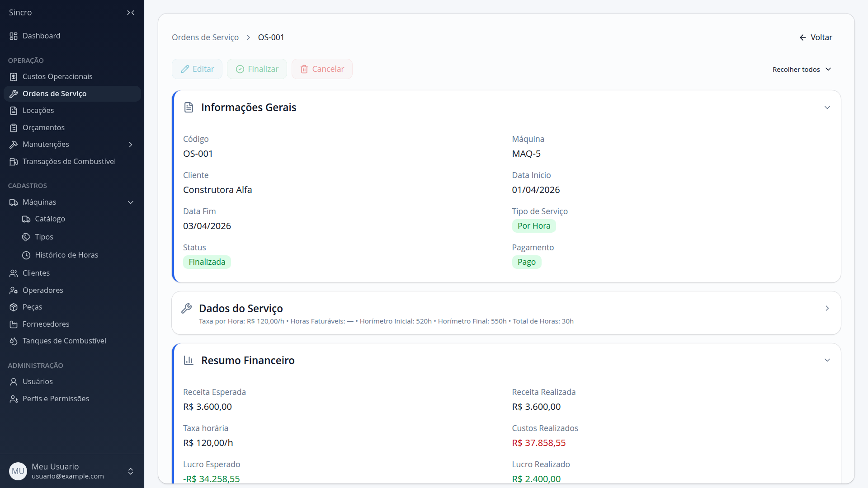
Task: Collapse the Informações Gerais section chevron
Action: pos(827,108)
